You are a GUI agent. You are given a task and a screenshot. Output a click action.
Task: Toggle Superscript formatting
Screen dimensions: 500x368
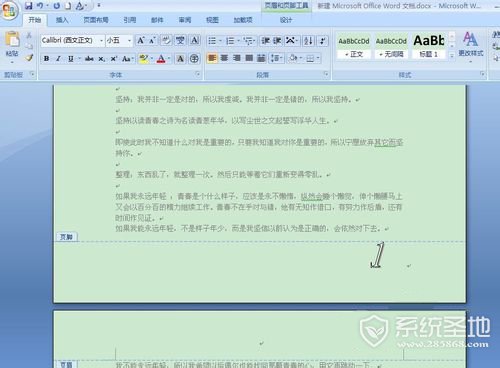point(114,59)
